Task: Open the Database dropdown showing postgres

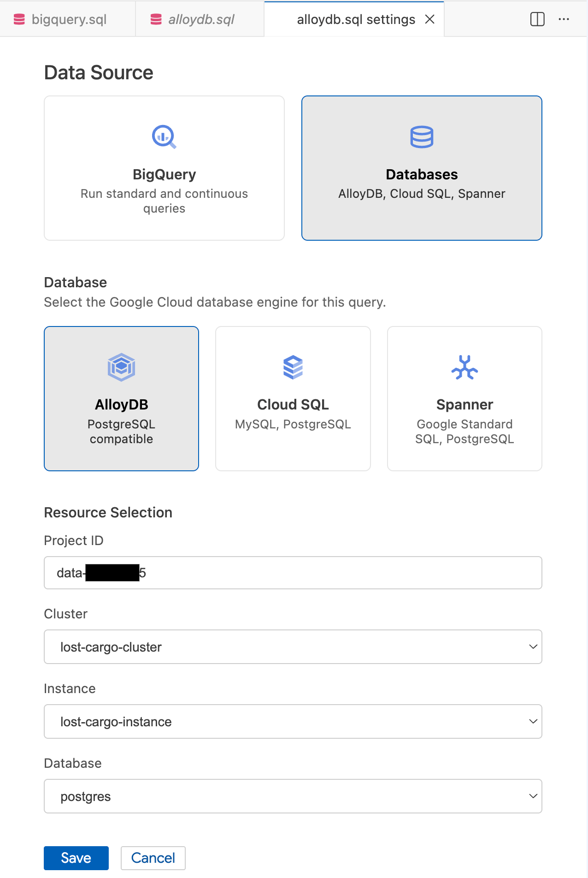Action: (x=293, y=796)
